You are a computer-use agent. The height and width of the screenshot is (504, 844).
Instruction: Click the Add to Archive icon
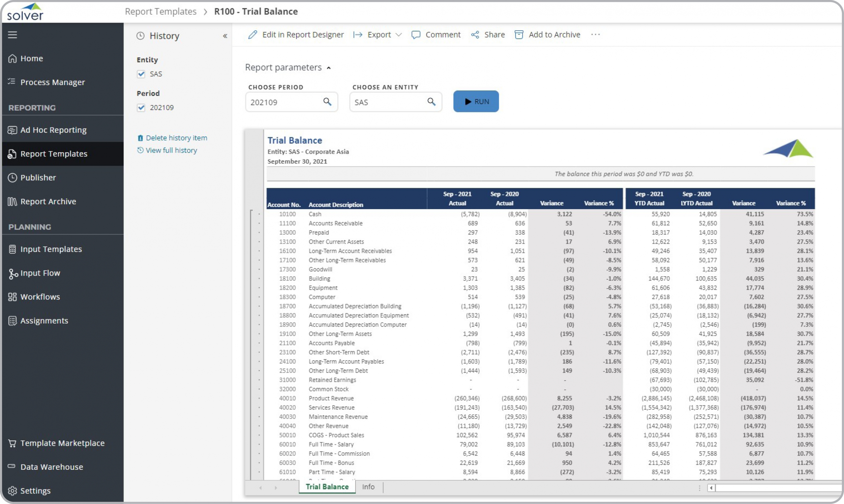point(519,35)
